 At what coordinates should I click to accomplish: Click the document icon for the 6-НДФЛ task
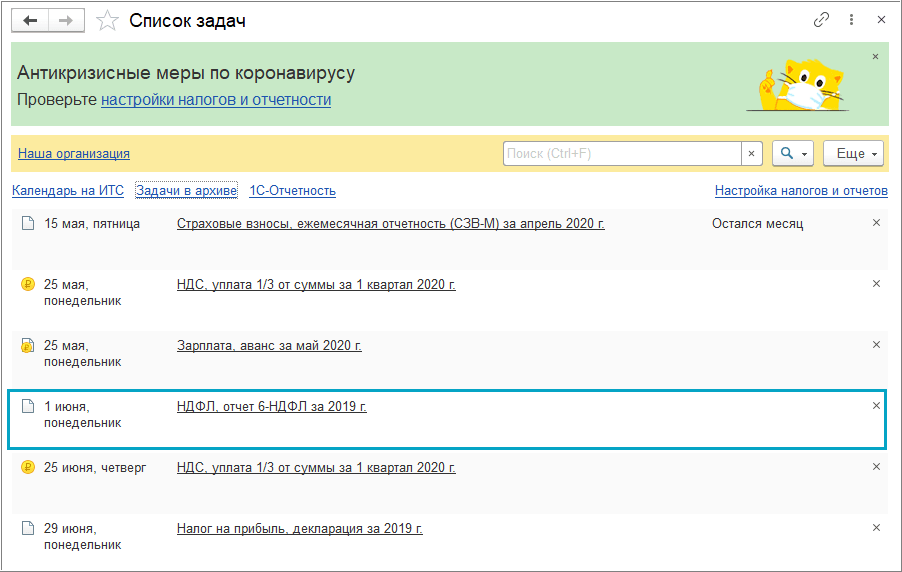(28, 406)
